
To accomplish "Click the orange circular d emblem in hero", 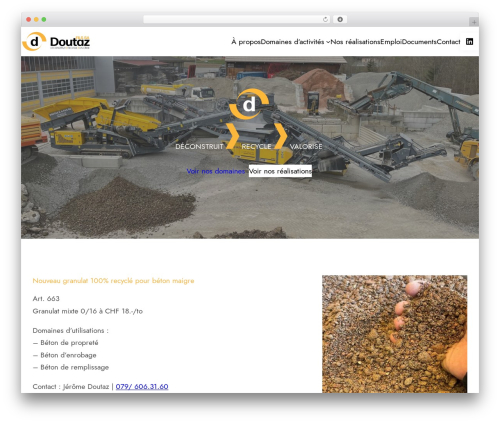I will (x=249, y=104).
